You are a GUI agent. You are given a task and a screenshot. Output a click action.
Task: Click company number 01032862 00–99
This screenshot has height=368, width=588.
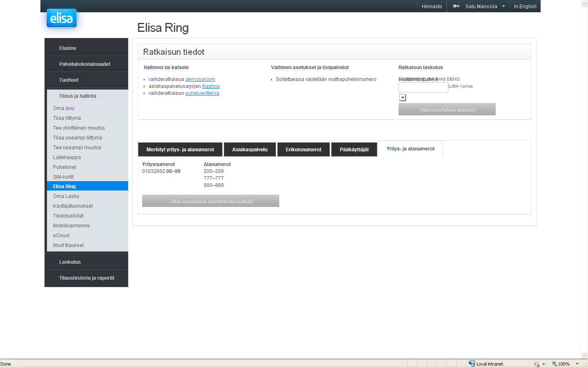[161, 171]
